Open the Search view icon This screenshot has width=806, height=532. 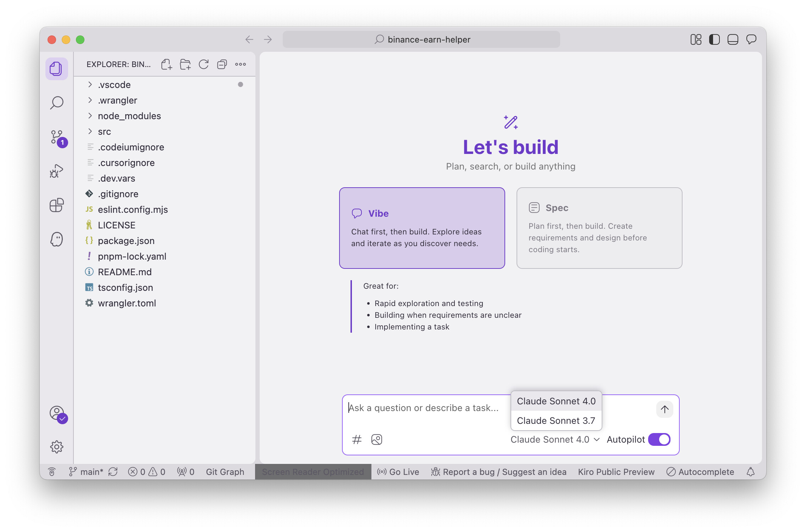pos(56,103)
